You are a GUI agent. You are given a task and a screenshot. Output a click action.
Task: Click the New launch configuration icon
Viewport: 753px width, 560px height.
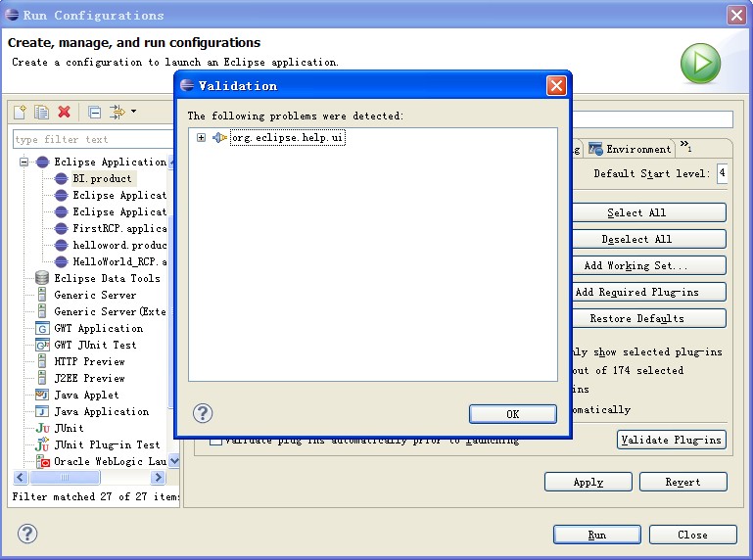pos(20,112)
